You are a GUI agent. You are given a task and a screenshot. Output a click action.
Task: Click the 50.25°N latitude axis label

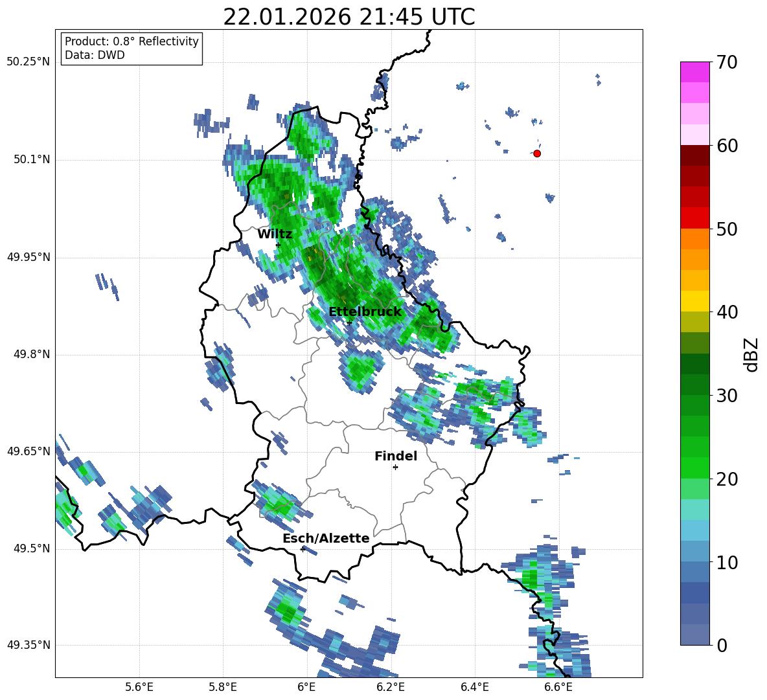click(28, 62)
